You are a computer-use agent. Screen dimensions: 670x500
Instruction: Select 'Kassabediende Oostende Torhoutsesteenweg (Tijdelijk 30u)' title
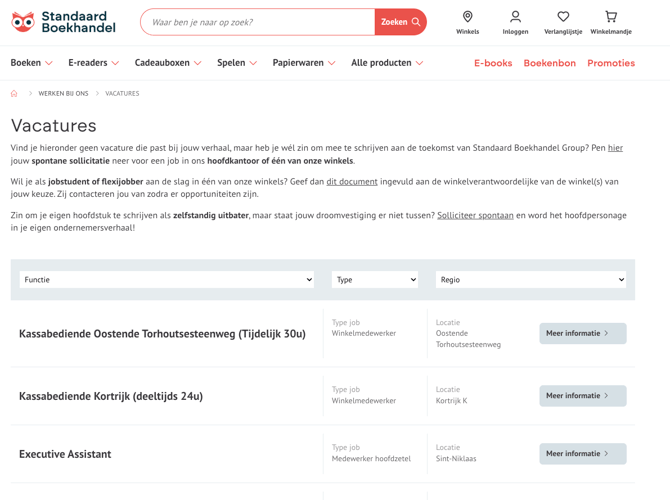pos(162,334)
